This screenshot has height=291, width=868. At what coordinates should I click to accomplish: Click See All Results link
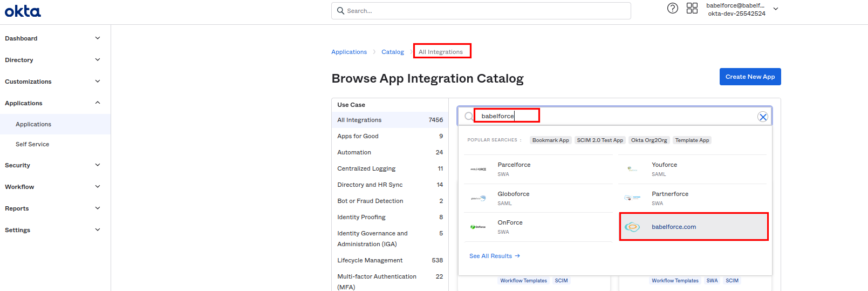click(x=495, y=256)
